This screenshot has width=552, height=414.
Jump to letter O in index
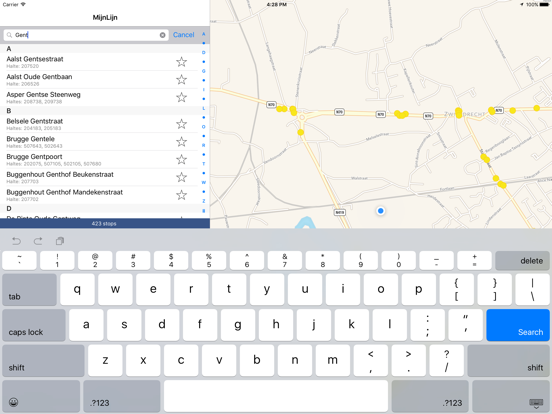pos(203,127)
